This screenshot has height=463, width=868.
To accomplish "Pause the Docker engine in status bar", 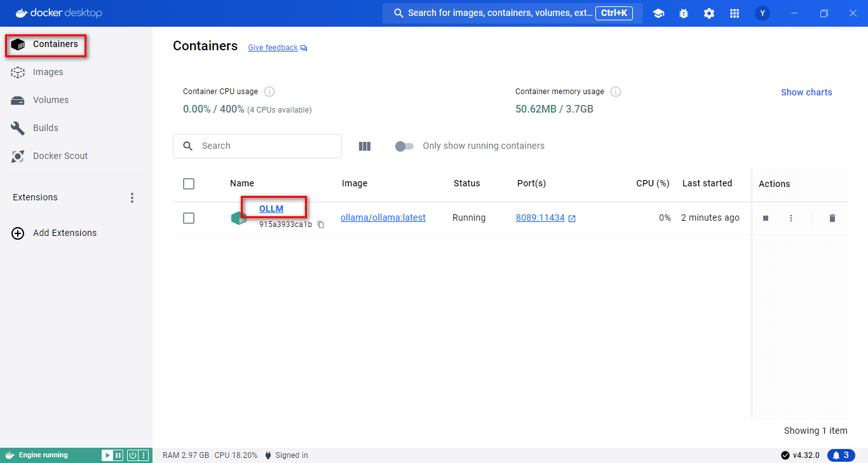I will tap(118, 455).
